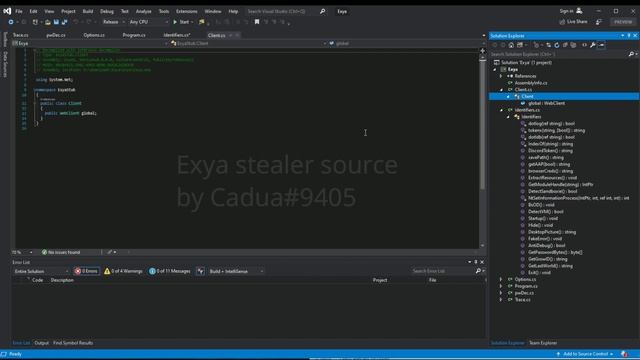Click the Solution Explorer Home icon
640x360 pixels.
(511, 45)
